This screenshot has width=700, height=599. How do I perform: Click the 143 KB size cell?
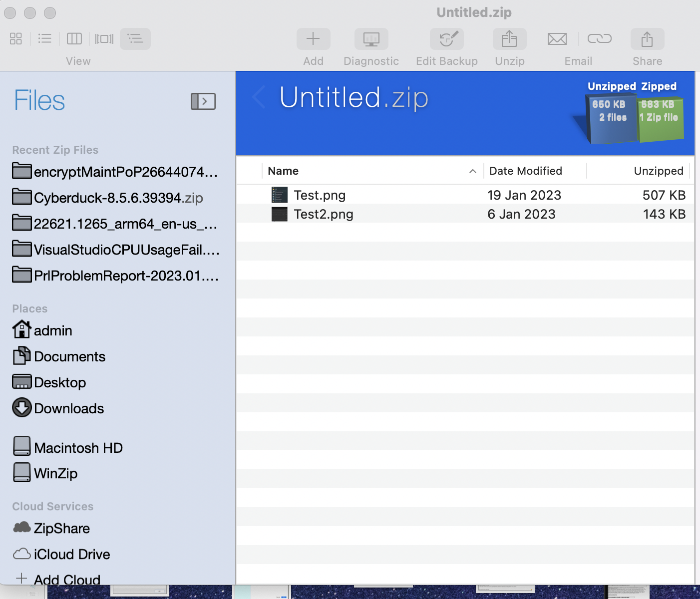[x=664, y=214]
